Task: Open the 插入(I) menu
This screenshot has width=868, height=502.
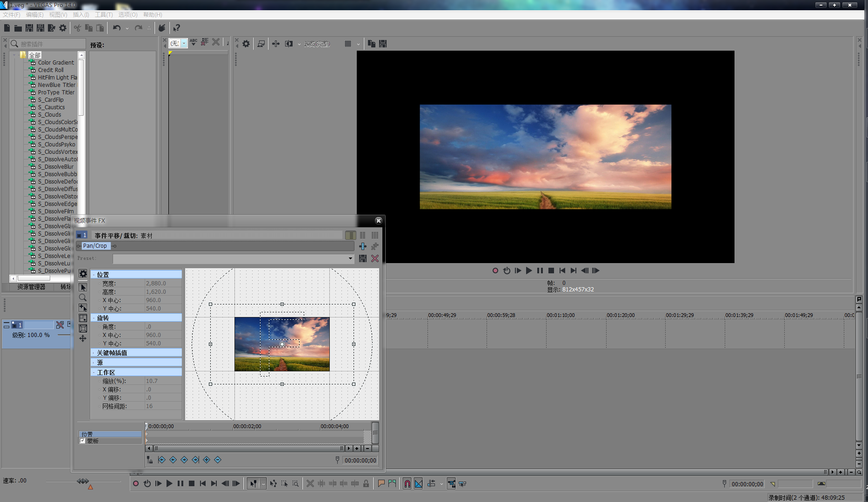Action: (x=81, y=15)
